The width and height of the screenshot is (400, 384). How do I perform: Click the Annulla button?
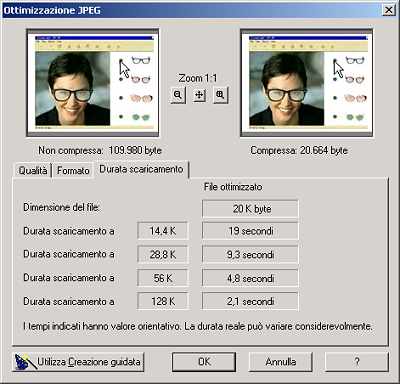[x=281, y=362]
